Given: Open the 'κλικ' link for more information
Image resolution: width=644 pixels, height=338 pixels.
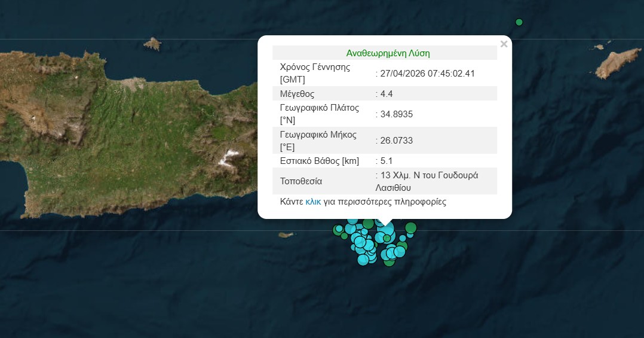Looking at the screenshot, I should (313, 202).
